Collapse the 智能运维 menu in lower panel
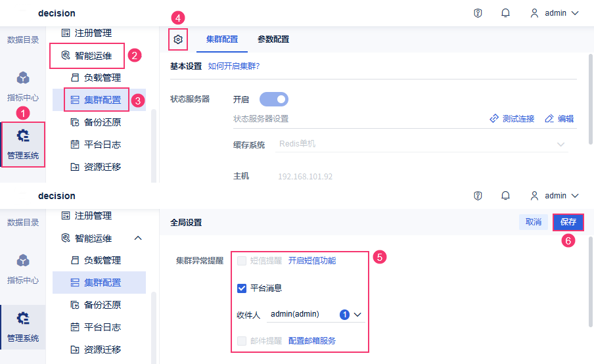Screen dimensions: 594x364 (x=138, y=238)
